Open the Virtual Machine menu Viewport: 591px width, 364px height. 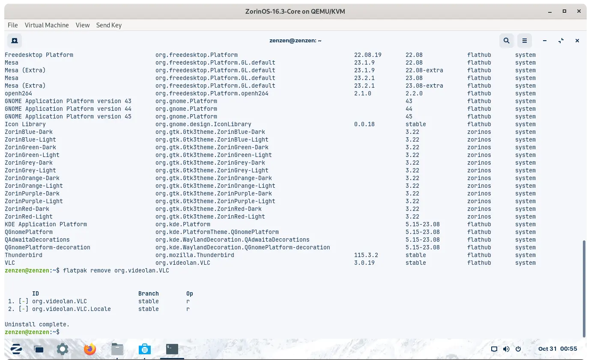47,25
